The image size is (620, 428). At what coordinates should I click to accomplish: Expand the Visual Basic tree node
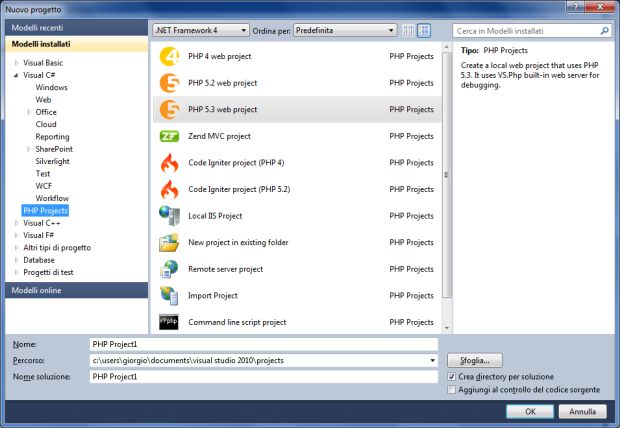pyautogui.click(x=16, y=63)
